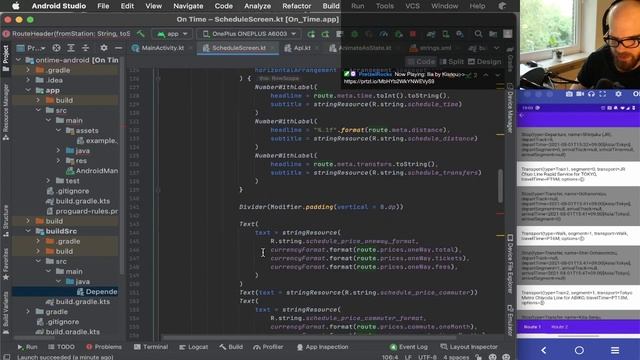The image size is (640, 360).
Task: Open the app run configuration dropdown
Action: [x=172, y=34]
